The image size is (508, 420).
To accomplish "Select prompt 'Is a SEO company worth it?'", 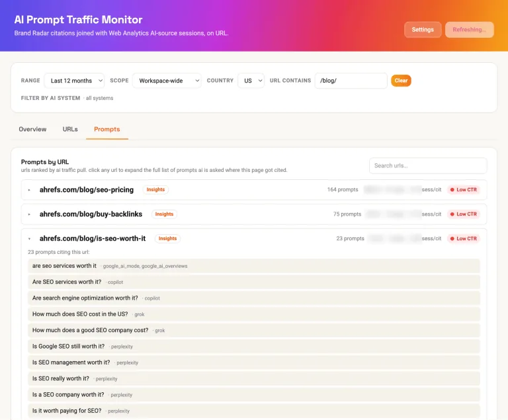I will click(254, 394).
